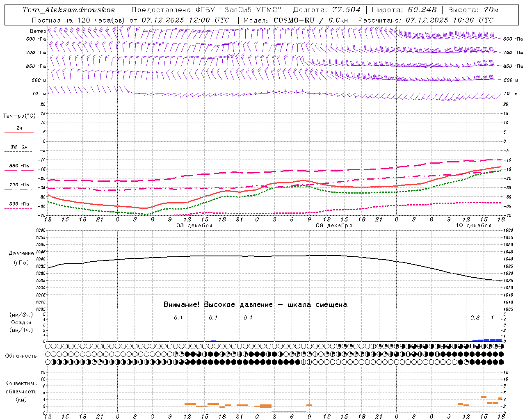Click the Высота: 70м value
This screenshot has height=420, width=525.
(473, 9)
